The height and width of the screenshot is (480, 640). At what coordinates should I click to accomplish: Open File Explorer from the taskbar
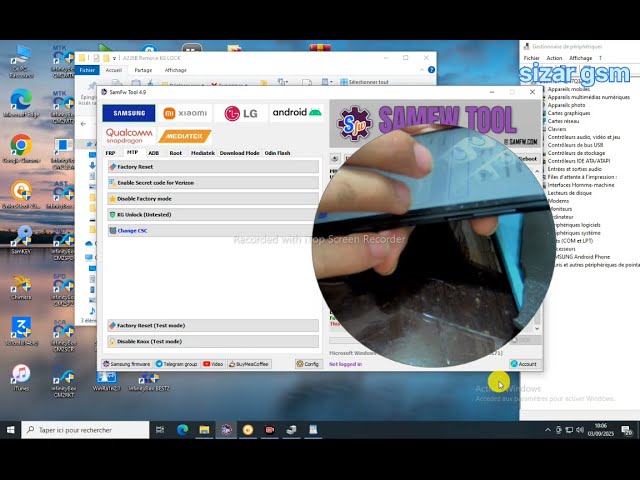[x=204, y=430]
